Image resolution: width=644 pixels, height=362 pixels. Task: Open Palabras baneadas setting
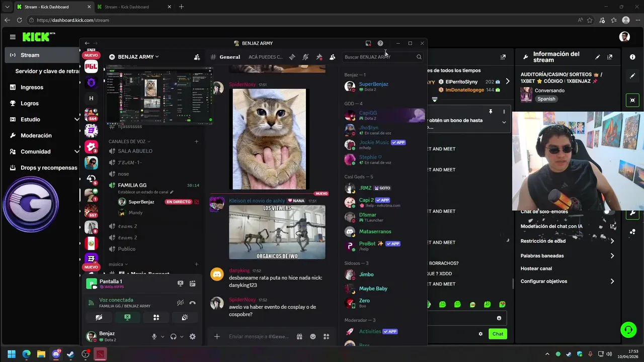tap(568, 255)
